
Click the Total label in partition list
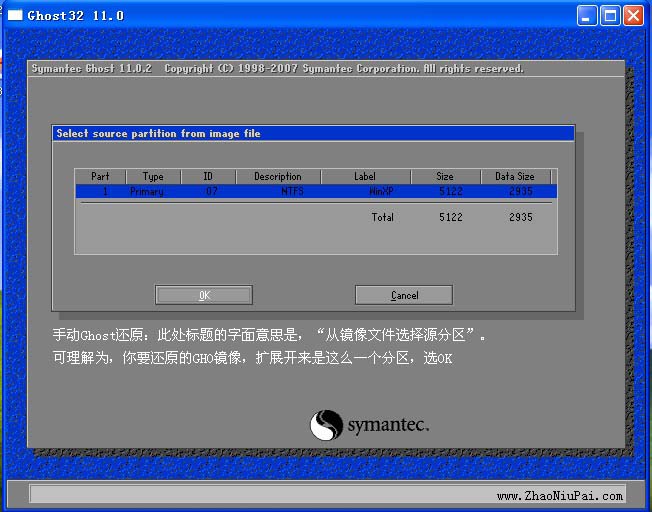pos(383,217)
